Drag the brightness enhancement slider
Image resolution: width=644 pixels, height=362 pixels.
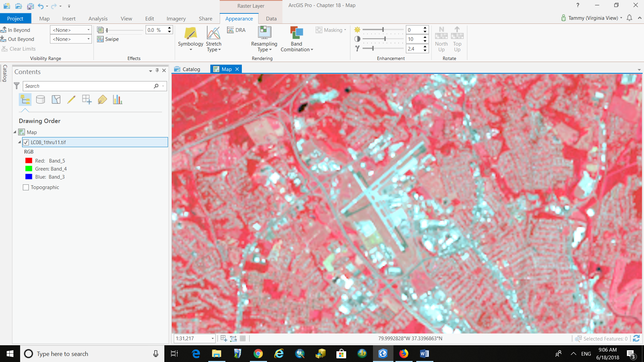[383, 29]
